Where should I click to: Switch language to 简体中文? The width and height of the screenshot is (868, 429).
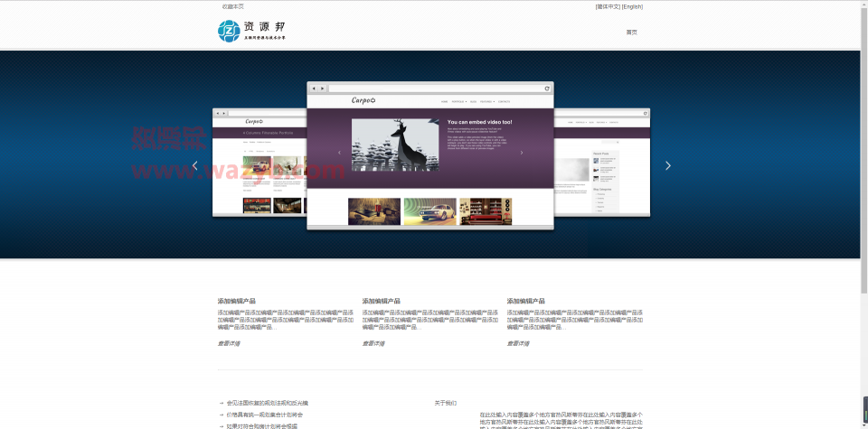[x=608, y=6]
